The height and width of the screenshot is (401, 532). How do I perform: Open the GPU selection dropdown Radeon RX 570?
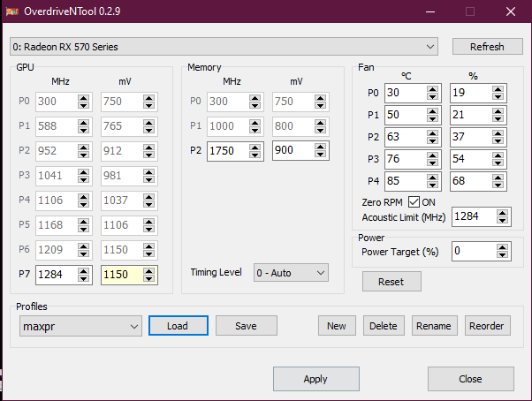(x=224, y=47)
